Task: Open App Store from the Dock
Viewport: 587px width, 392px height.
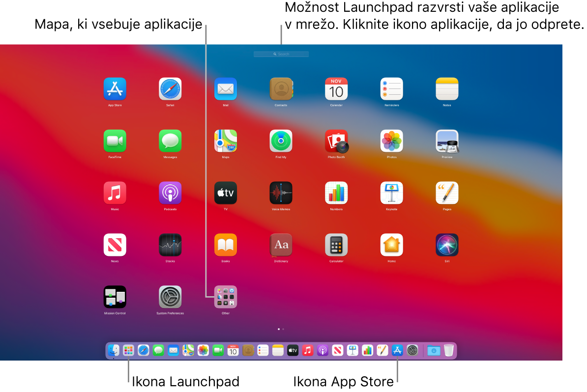Action: pos(397,350)
